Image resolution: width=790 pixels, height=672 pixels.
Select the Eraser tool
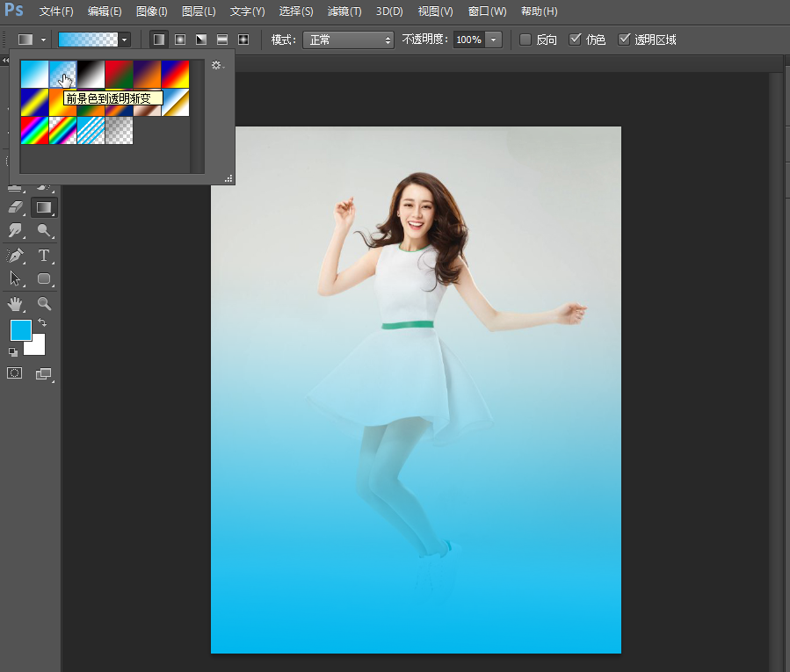pyautogui.click(x=16, y=207)
